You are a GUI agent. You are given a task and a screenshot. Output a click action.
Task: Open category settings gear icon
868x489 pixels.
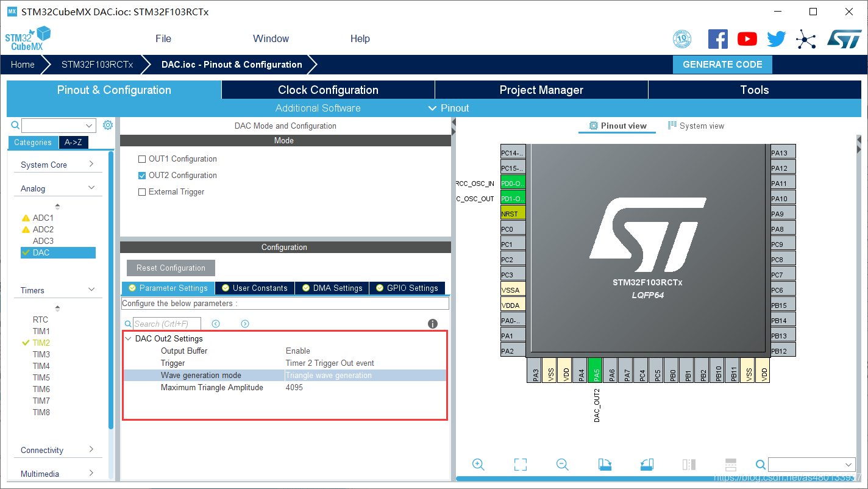[108, 125]
